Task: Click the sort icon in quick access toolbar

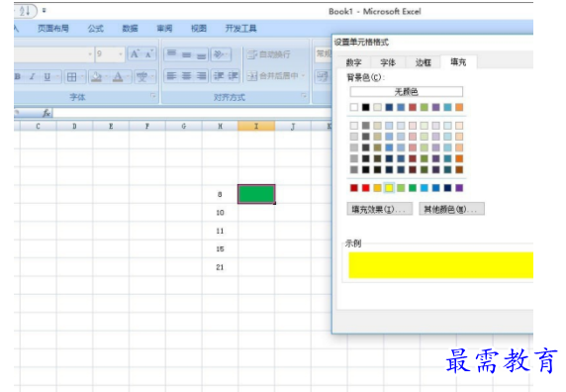Action: click(x=25, y=11)
